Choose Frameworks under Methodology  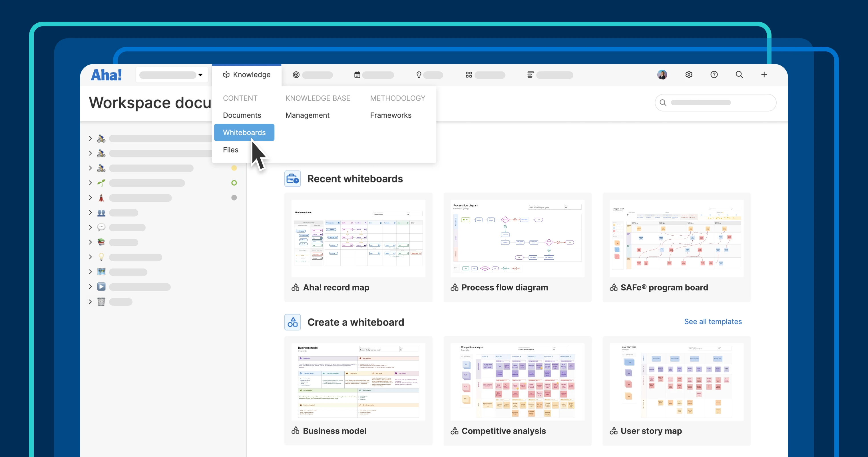391,115
